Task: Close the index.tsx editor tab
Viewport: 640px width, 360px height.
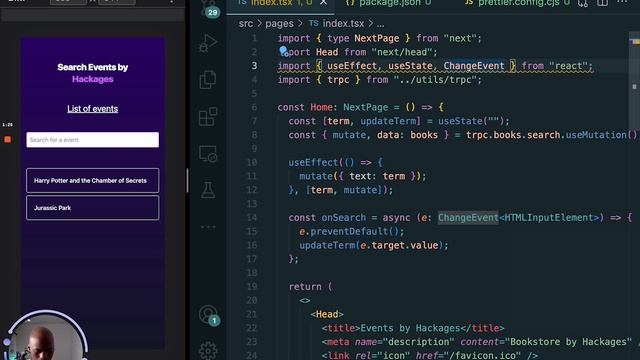Action: [323, 3]
